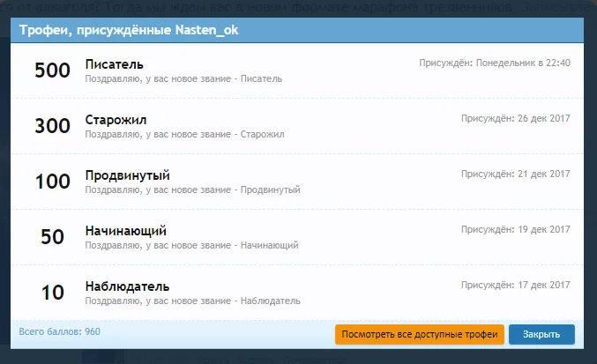
Task: Click the 'Понедельник в 22:40' award date
Action: pyautogui.click(x=523, y=63)
